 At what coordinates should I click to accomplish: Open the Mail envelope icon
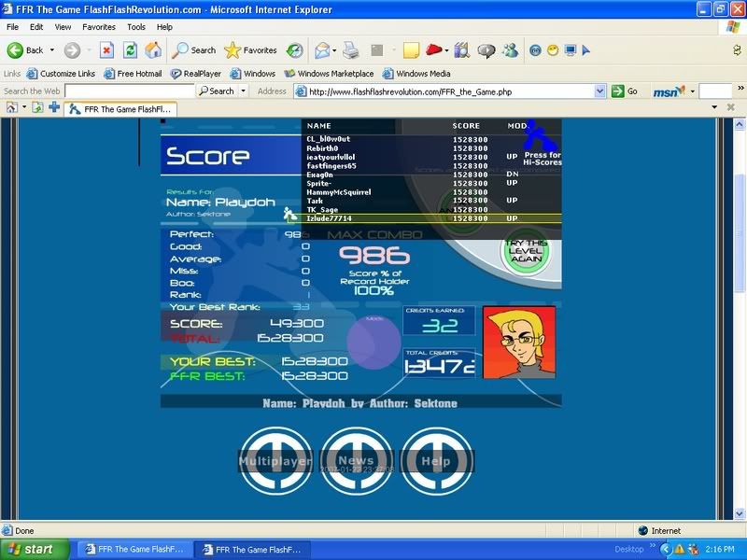[322, 50]
